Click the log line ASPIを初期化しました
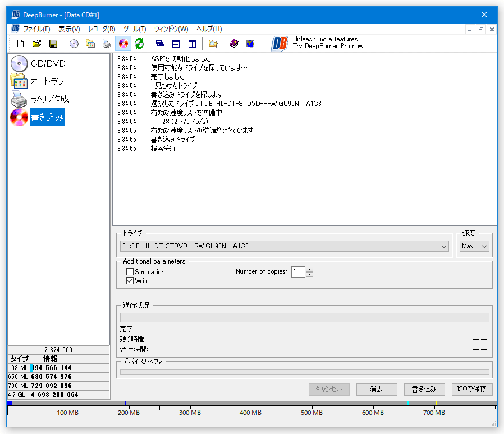Screen dimensions: 504x434 [180, 59]
